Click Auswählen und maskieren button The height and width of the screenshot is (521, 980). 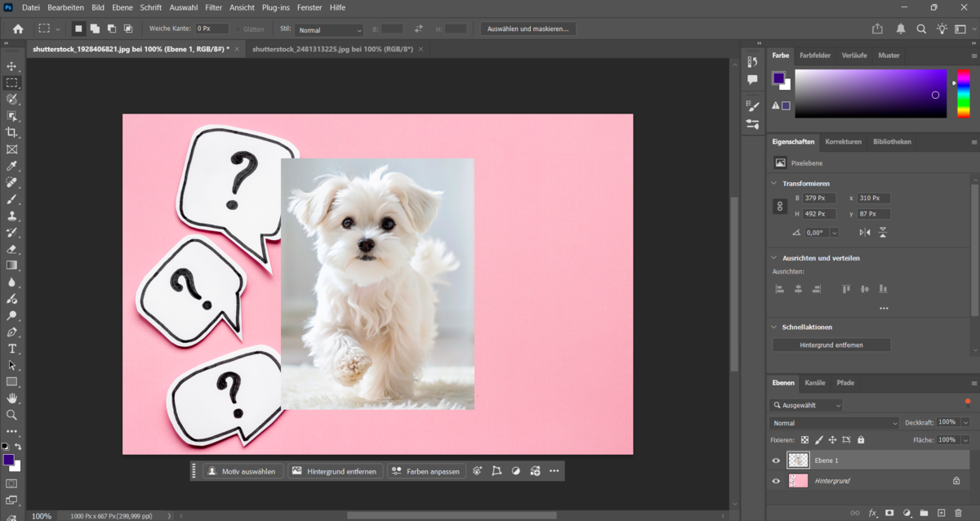[x=528, y=29]
